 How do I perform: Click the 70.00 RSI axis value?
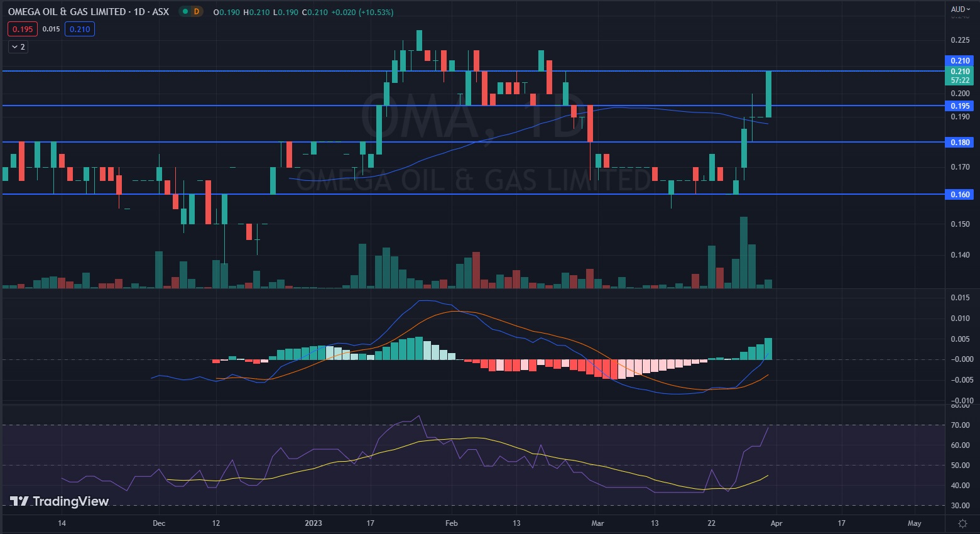960,425
